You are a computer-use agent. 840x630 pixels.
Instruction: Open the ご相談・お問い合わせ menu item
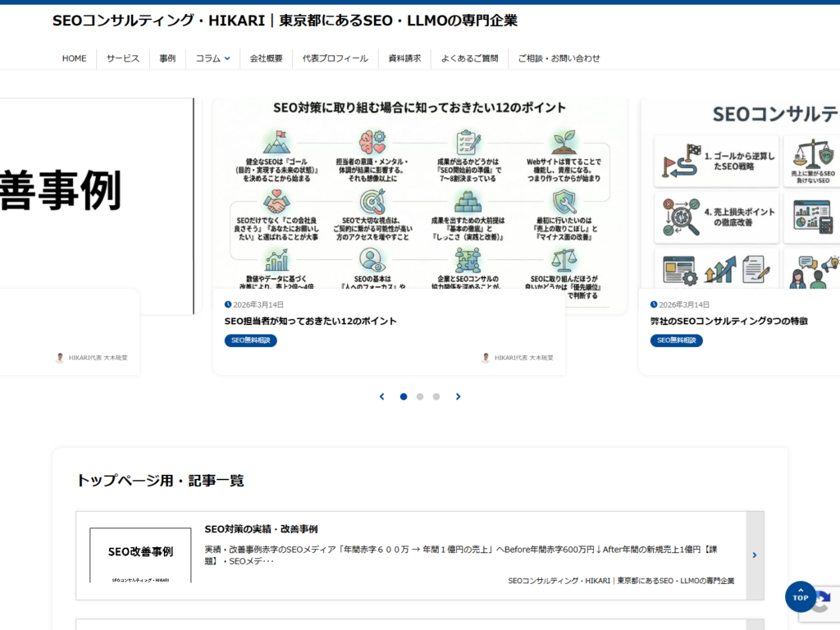[x=559, y=58]
